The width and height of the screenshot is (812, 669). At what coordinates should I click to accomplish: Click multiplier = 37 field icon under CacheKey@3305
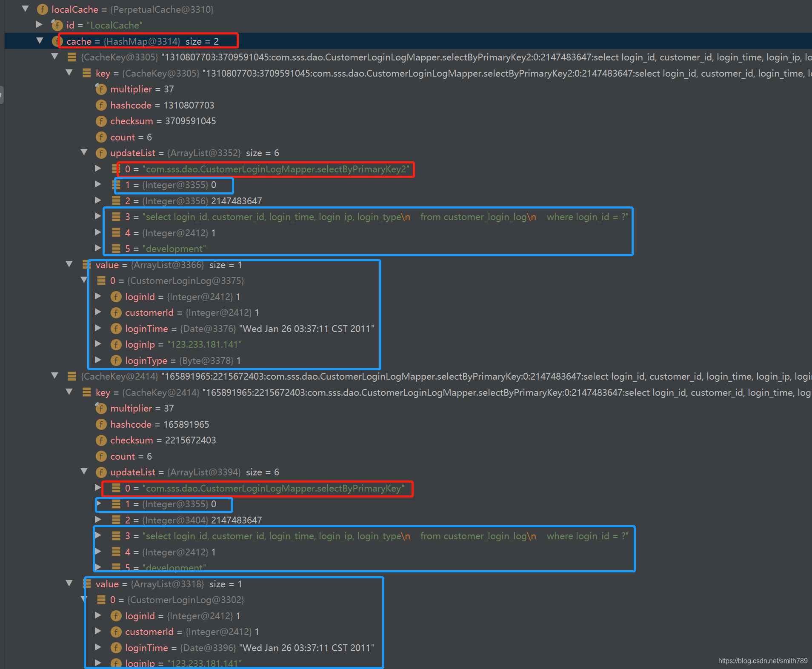tap(101, 89)
